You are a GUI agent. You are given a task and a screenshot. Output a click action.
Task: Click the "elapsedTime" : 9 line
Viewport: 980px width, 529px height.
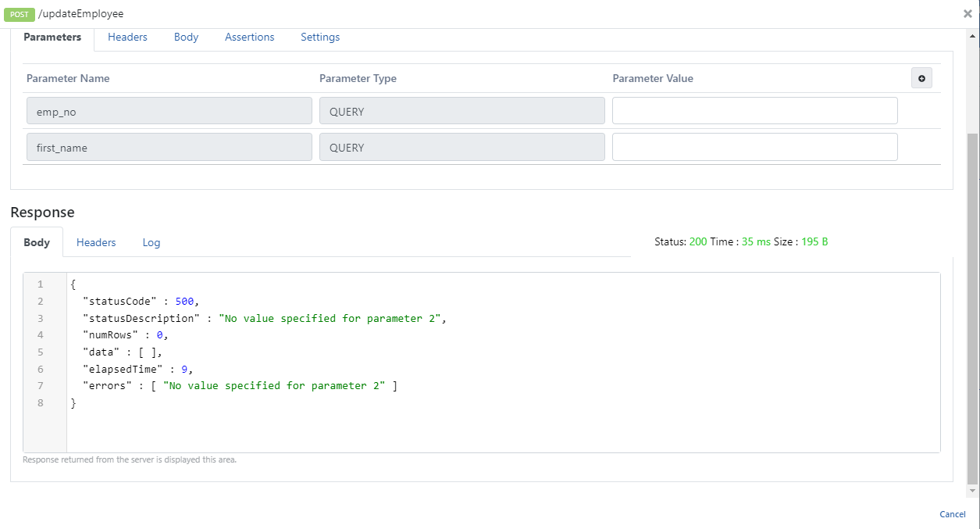(138, 369)
